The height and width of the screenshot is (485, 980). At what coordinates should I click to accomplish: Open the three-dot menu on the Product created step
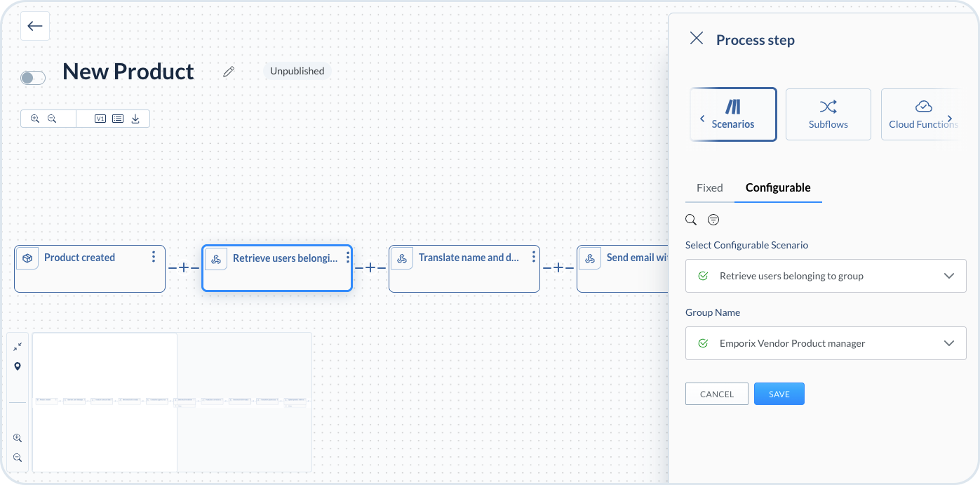pyautogui.click(x=154, y=258)
